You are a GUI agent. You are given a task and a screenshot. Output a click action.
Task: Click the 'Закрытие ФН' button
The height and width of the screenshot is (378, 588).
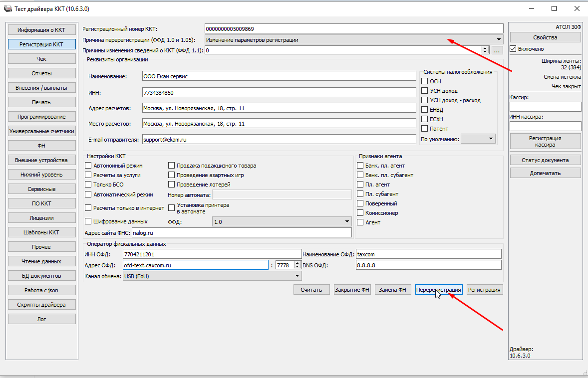coord(352,290)
